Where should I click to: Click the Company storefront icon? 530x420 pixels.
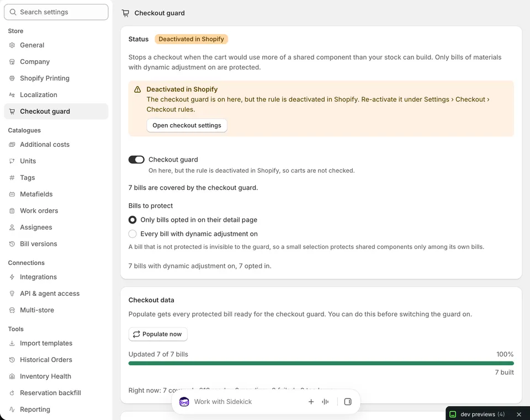click(12, 61)
